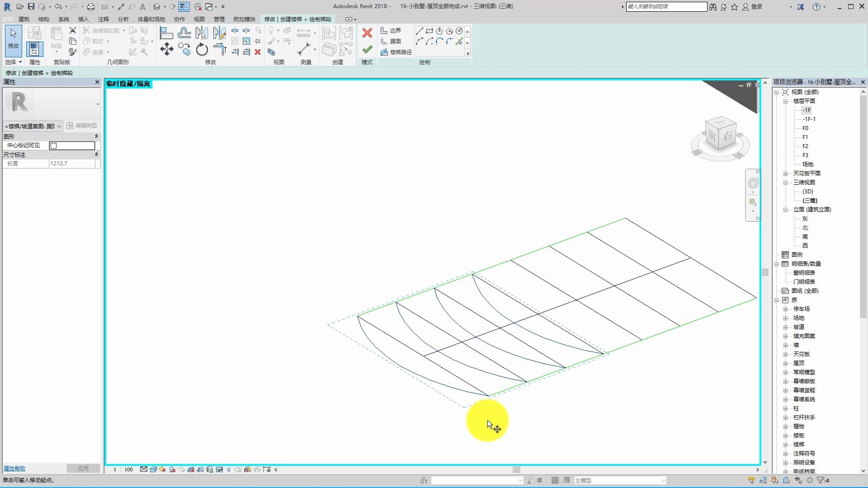The height and width of the screenshot is (488, 868).
Task: Open the {3D} view in project browser
Action: pos(808,192)
